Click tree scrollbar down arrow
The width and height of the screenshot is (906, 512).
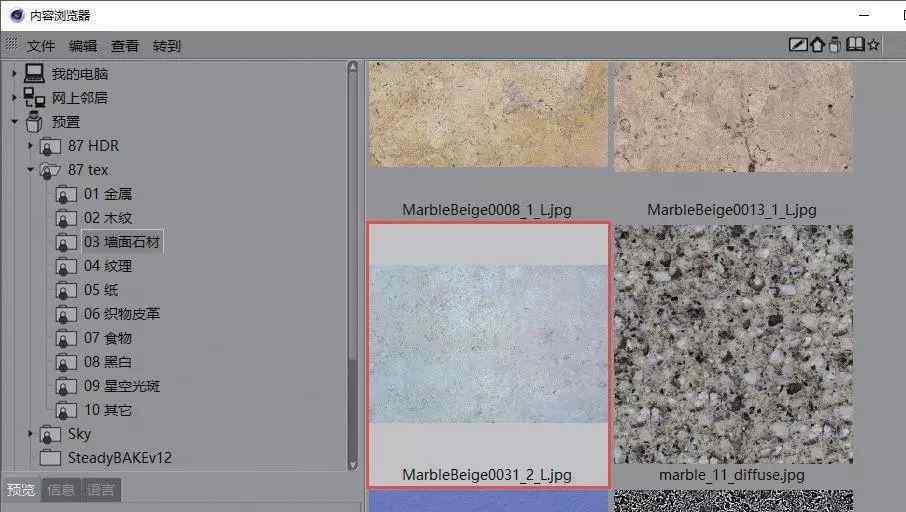click(353, 465)
